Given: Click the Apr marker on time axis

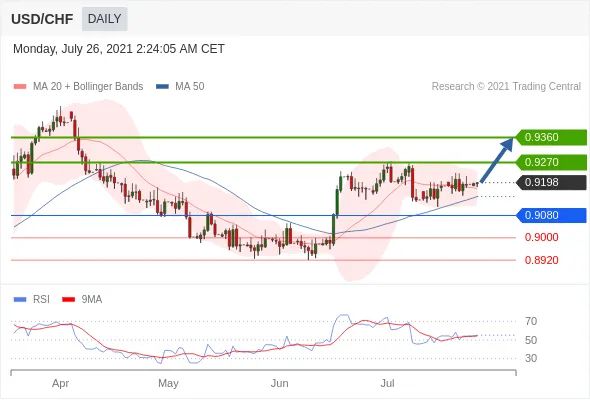Looking at the screenshot, I should (x=60, y=383).
